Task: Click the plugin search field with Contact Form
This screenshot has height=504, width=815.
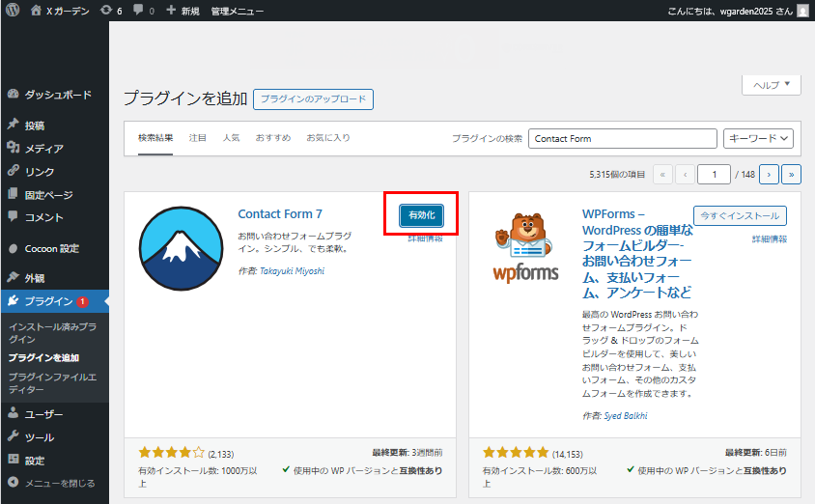Action: pyautogui.click(x=623, y=138)
